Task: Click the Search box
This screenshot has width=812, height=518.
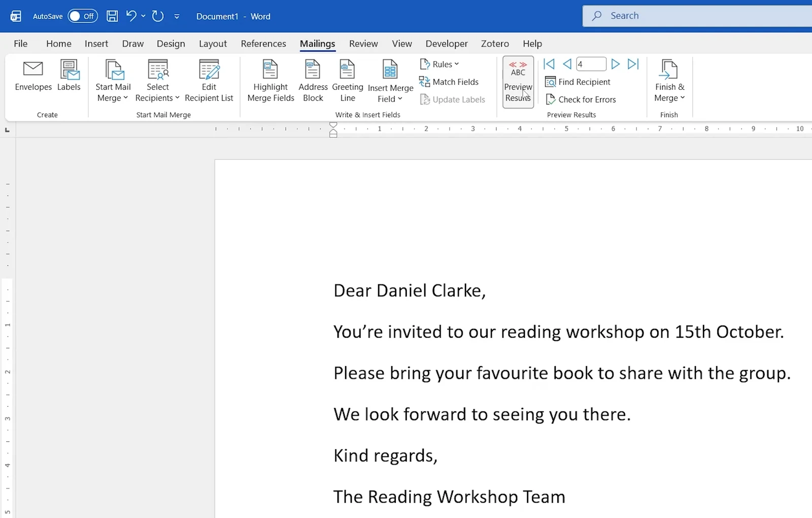Action: point(697,16)
